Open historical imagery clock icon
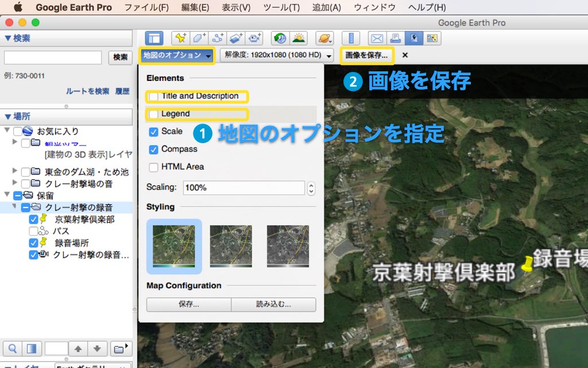 [280, 38]
